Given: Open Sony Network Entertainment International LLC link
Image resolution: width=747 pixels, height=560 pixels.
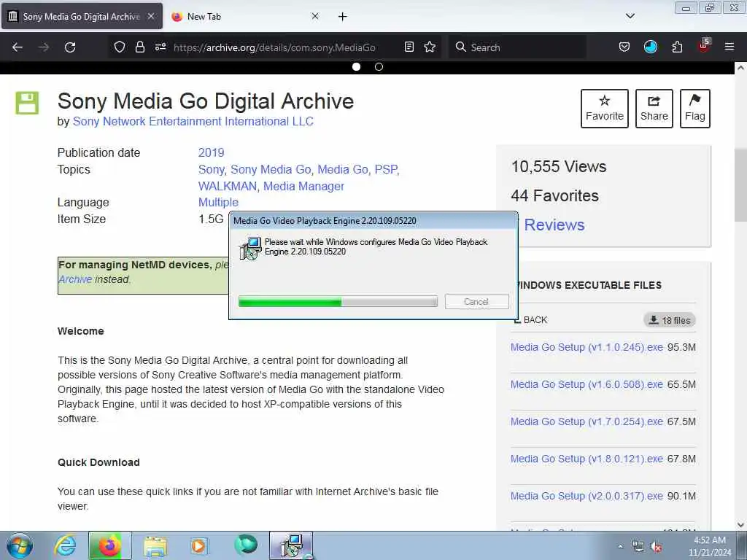Looking at the screenshot, I should 193,122.
